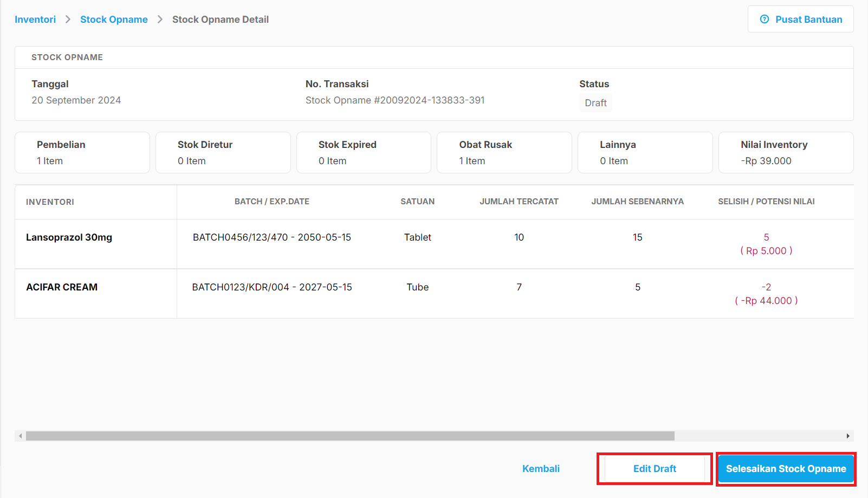Click the Lansoprazol 30mg item name

pos(69,237)
